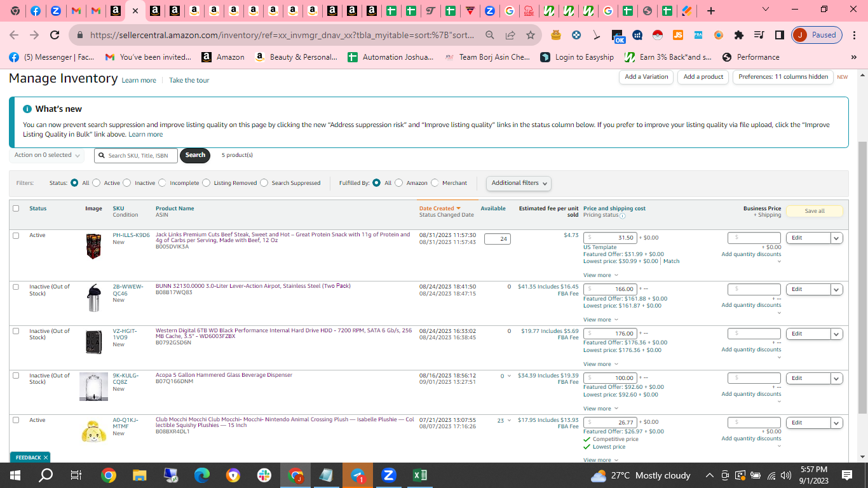Open the media controls music-note icon
The width and height of the screenshot is (868, 488).
[x=759, y=35]
